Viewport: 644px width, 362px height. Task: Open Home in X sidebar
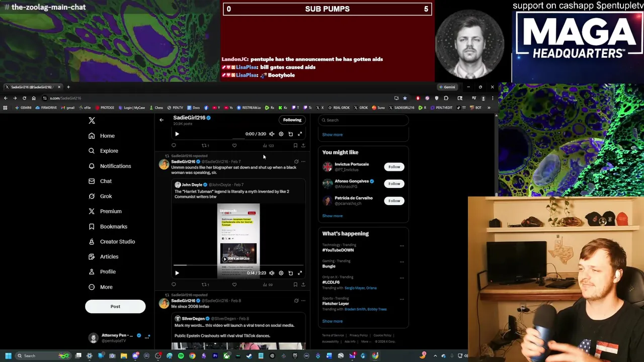tap(102, 136)
